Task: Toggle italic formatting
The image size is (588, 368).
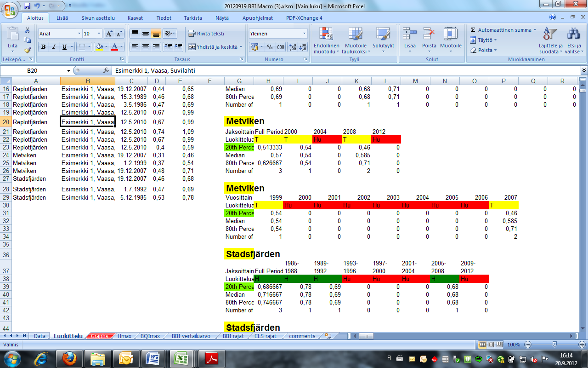Action: coord(54,47)
